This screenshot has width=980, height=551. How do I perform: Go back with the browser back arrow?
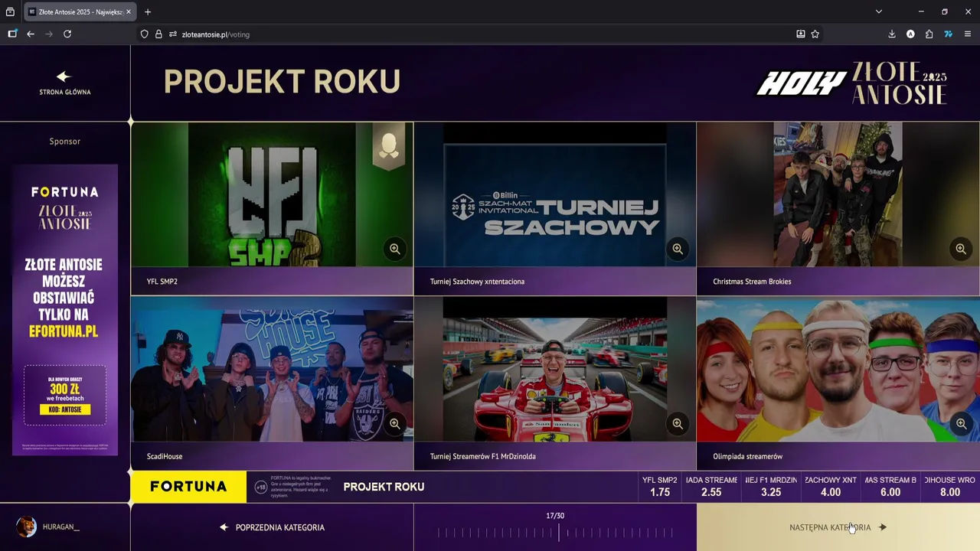tap(31, 34)
